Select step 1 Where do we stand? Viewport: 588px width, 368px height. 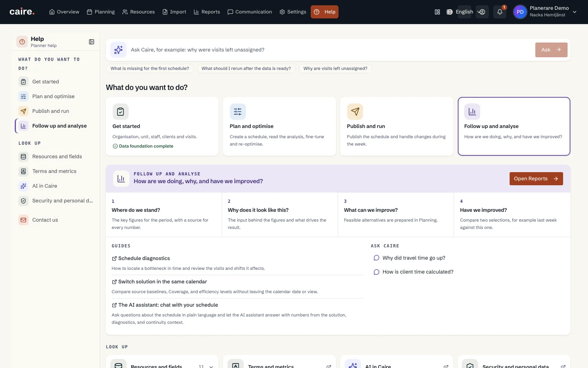click(x=164, y=215)
